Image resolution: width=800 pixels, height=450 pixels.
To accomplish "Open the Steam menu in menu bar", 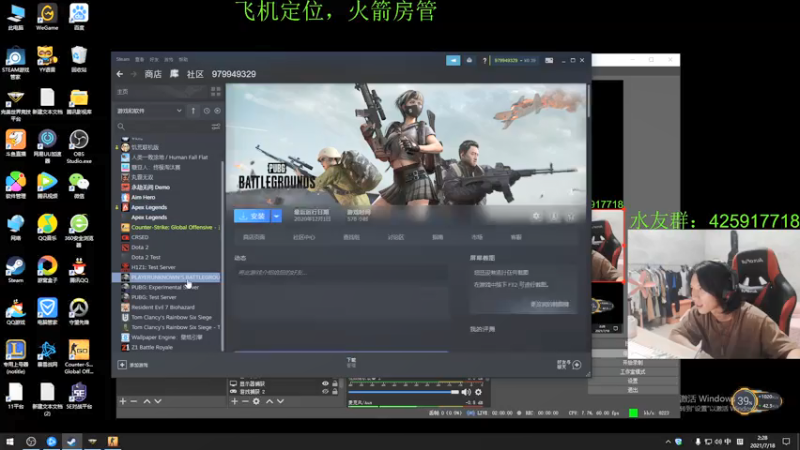I will 122,60.
